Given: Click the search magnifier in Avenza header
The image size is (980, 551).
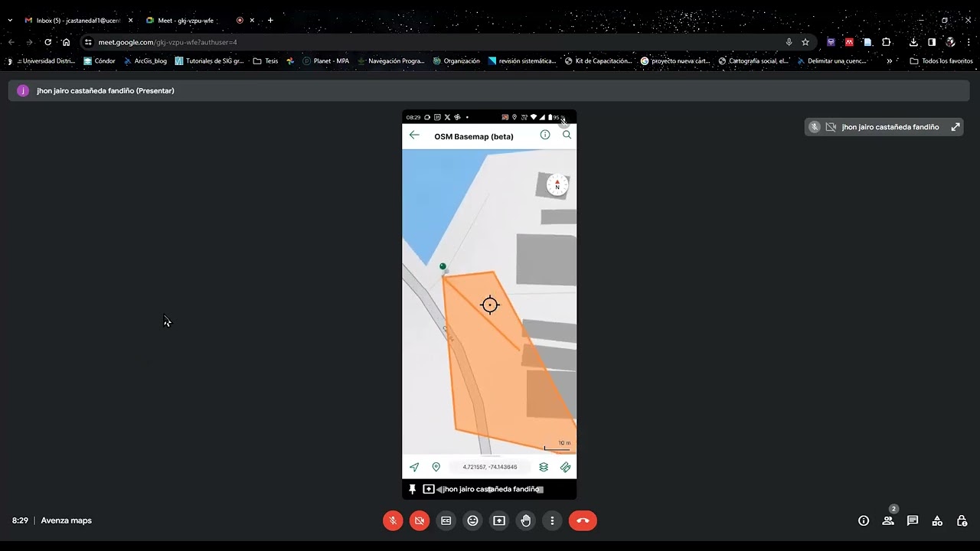Looking at the screenshot, I should (567, 135).
